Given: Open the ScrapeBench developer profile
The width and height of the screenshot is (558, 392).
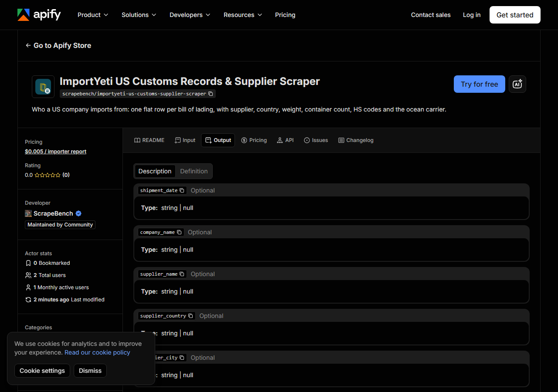Looking at the screenshot, I should [53, 213].
